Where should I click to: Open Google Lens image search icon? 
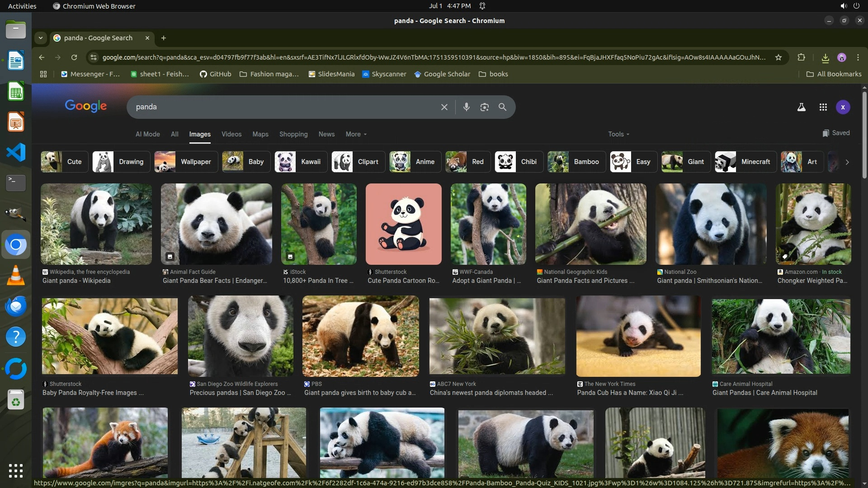[x=484, y=107]
